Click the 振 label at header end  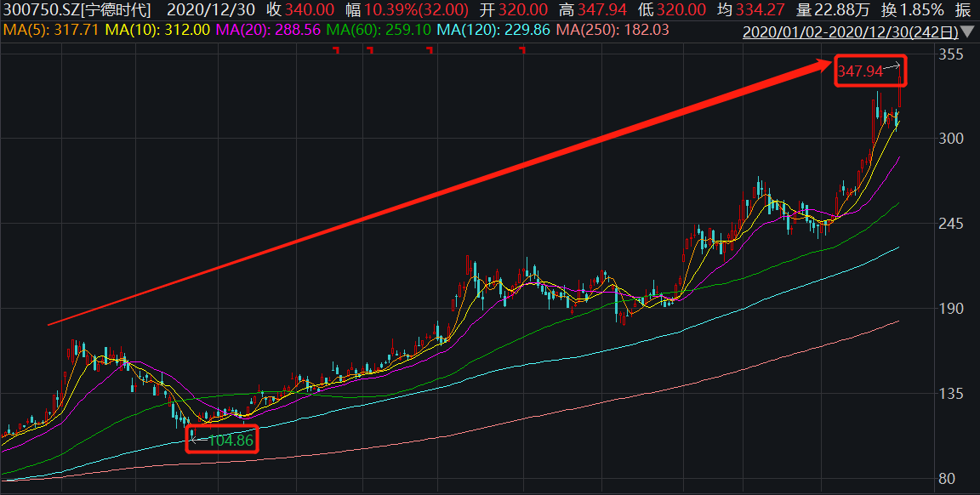[x=963, y=9]
